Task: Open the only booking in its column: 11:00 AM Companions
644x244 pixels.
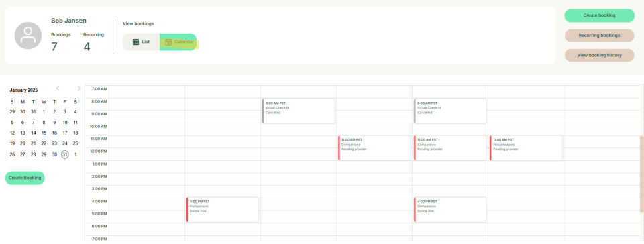Action: pos(374,148)
